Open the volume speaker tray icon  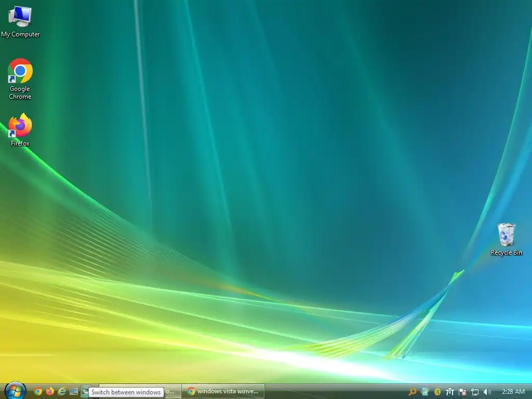487,392
